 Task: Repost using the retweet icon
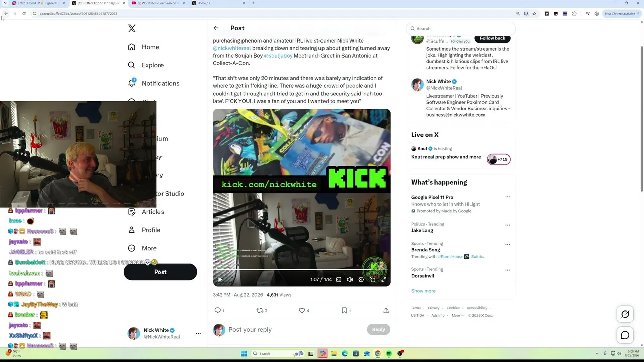(x=260, y=311)
